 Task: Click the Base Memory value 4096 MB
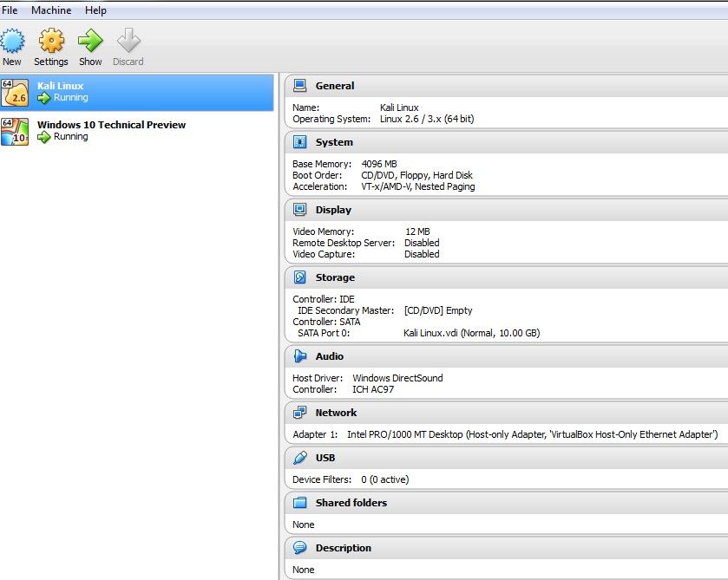379,164
